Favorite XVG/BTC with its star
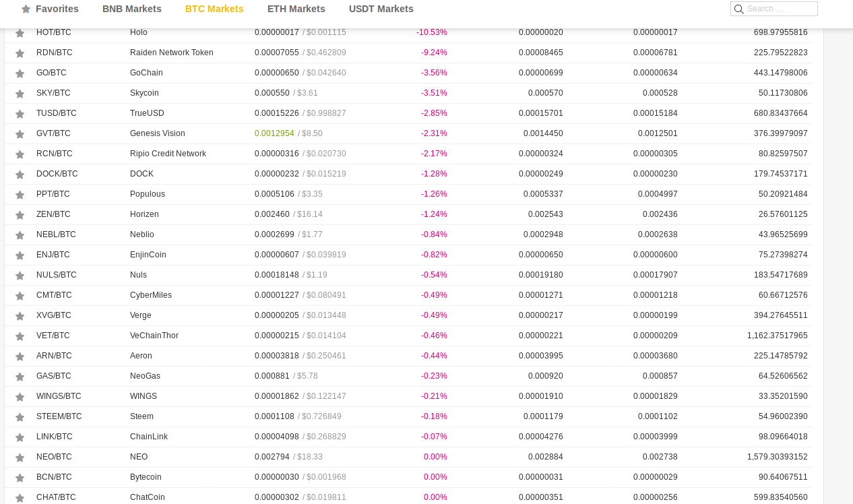 click(x=20, y=316)
